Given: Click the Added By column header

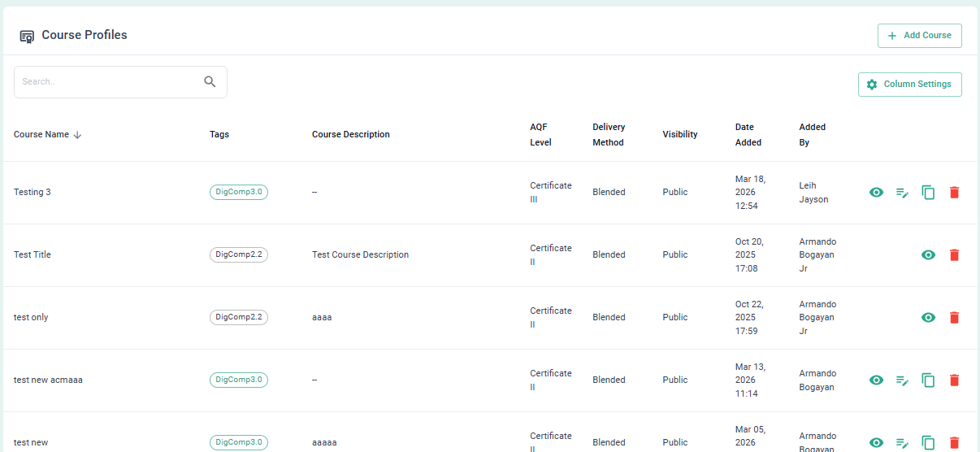Looking at the screenshot, I should [813, 134].
